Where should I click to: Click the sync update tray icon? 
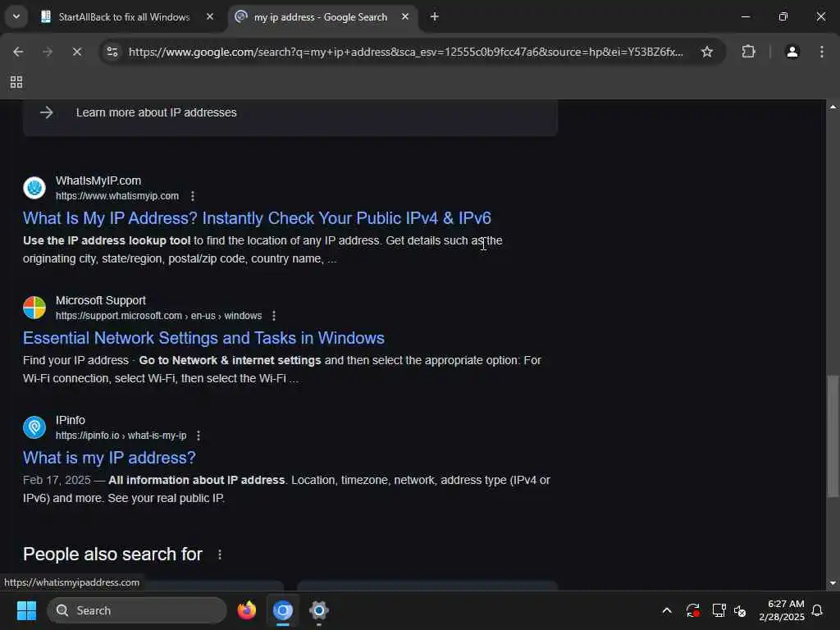pos(692,610)
